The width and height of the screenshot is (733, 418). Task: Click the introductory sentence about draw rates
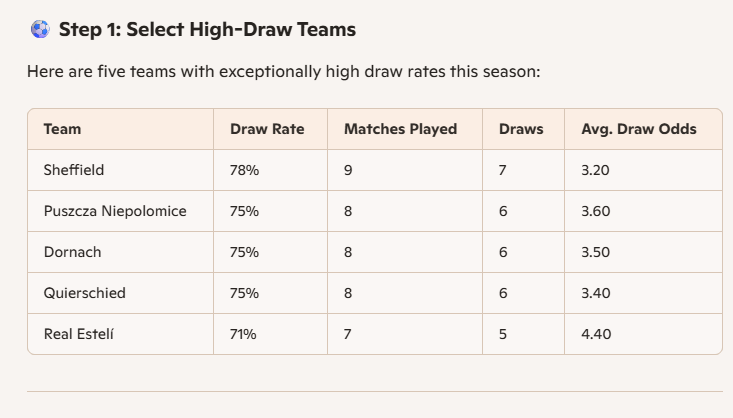pyautogui.click(x=283, y=72)
